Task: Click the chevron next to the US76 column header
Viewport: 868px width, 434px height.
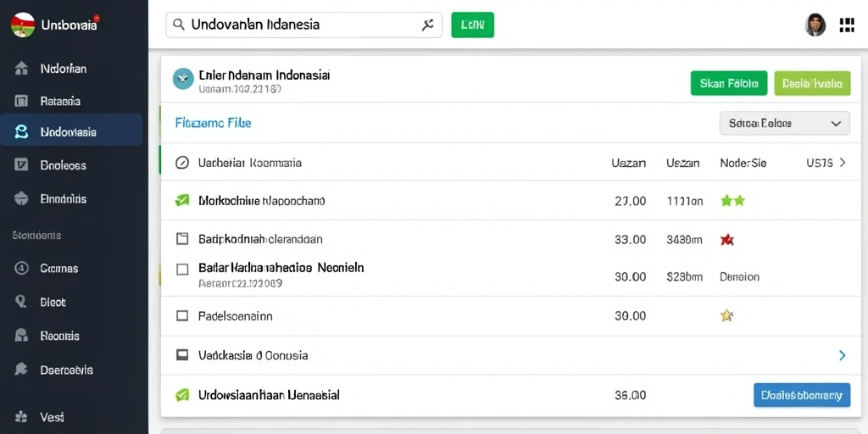Action: pos(843,163)
